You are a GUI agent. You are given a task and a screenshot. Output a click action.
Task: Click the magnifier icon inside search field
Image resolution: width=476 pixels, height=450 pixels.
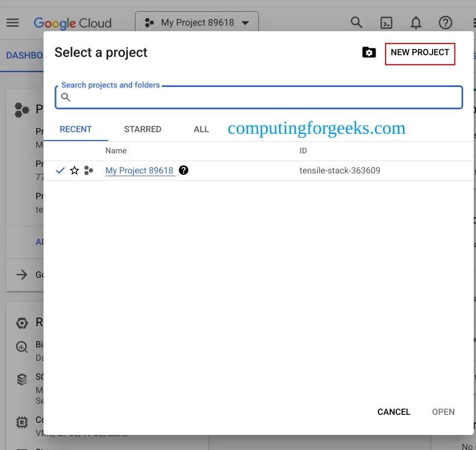point(66,97)
